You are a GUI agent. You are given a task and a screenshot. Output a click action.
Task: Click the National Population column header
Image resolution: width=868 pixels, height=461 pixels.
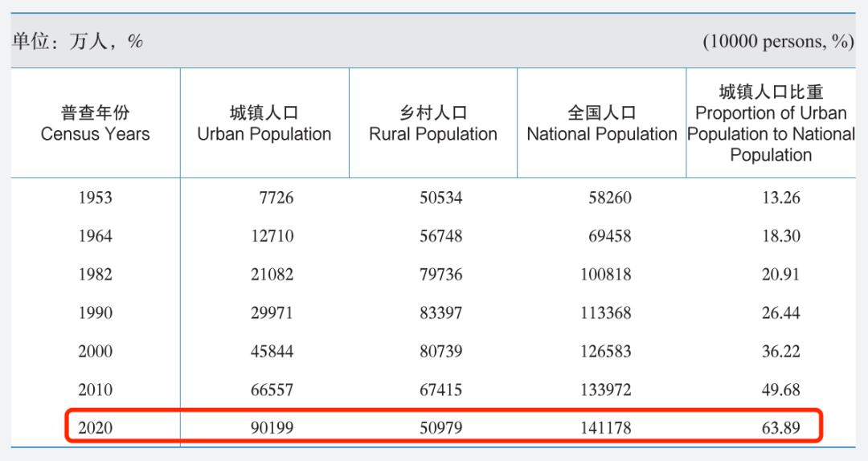coord(602,124)
